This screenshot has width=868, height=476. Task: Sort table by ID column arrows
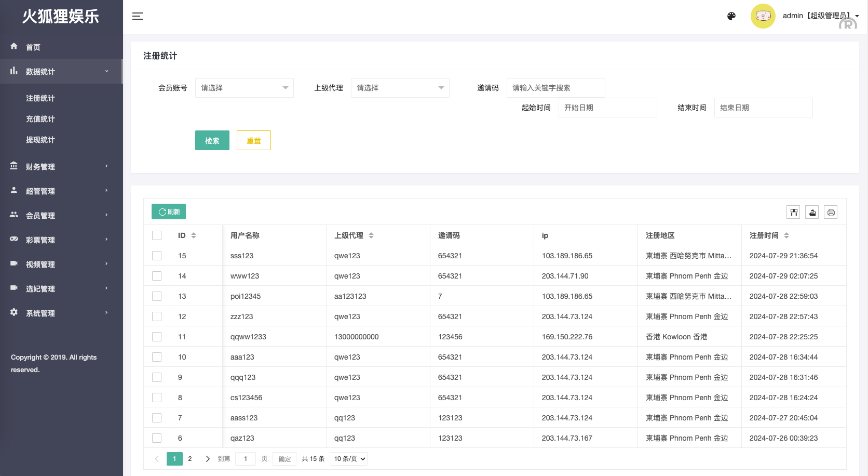(x=194, y=235)
